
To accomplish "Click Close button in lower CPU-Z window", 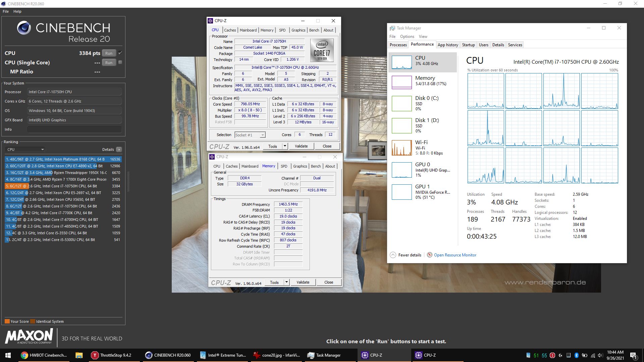I will pos(329,282).
